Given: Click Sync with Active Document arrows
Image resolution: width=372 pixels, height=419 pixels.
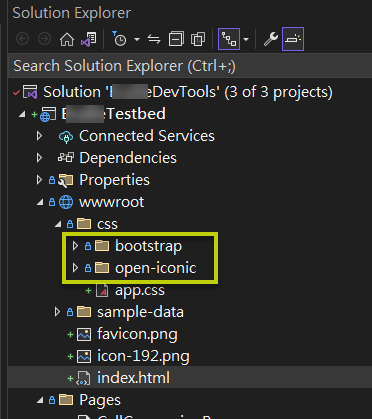Looking at the screenshot, I should coord(154,39).
